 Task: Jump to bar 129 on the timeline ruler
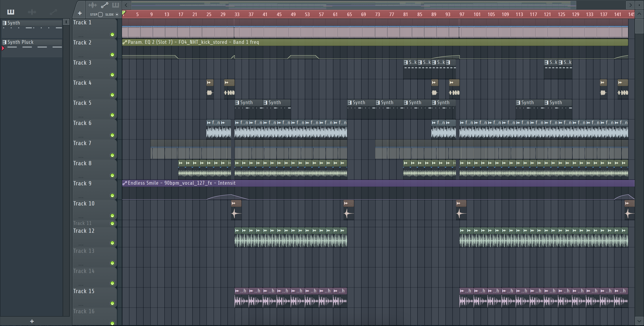pos(576,15)
